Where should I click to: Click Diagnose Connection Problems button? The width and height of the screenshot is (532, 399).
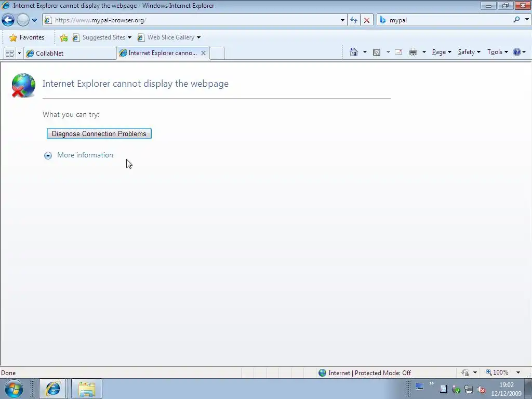pyautogui.click(x=99, y=134)
